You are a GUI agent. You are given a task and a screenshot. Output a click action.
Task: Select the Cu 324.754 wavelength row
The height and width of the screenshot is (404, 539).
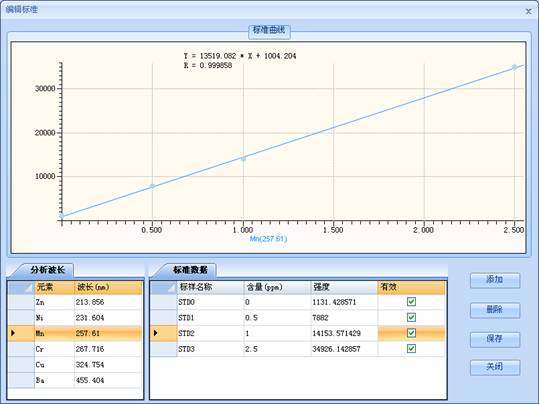75,364
